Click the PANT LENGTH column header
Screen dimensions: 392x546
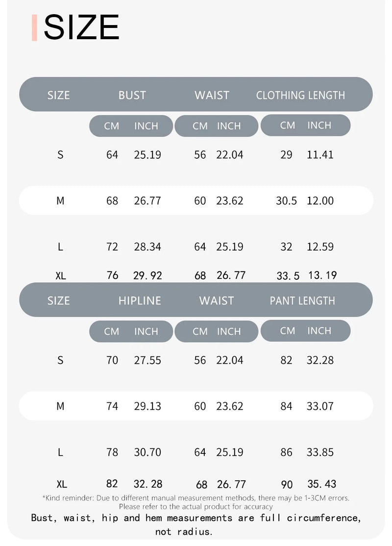302,300
